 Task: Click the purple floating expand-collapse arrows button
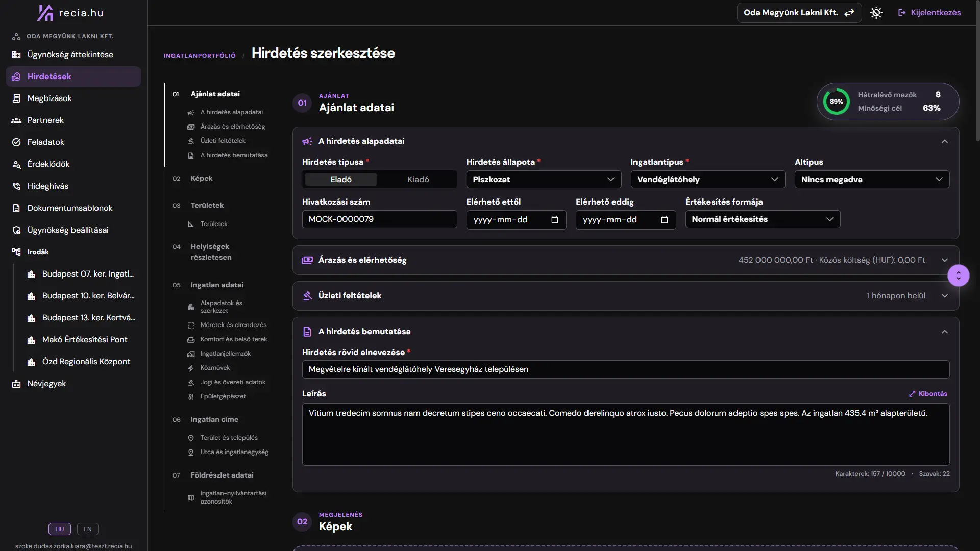click(958, 275)
